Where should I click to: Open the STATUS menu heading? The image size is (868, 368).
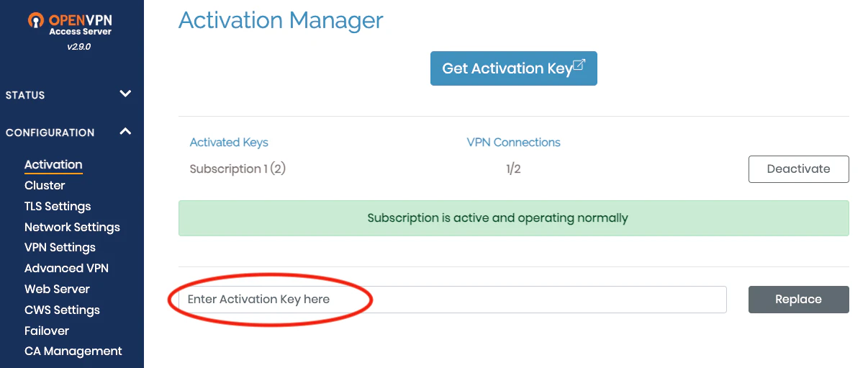(x=25, y=95)
